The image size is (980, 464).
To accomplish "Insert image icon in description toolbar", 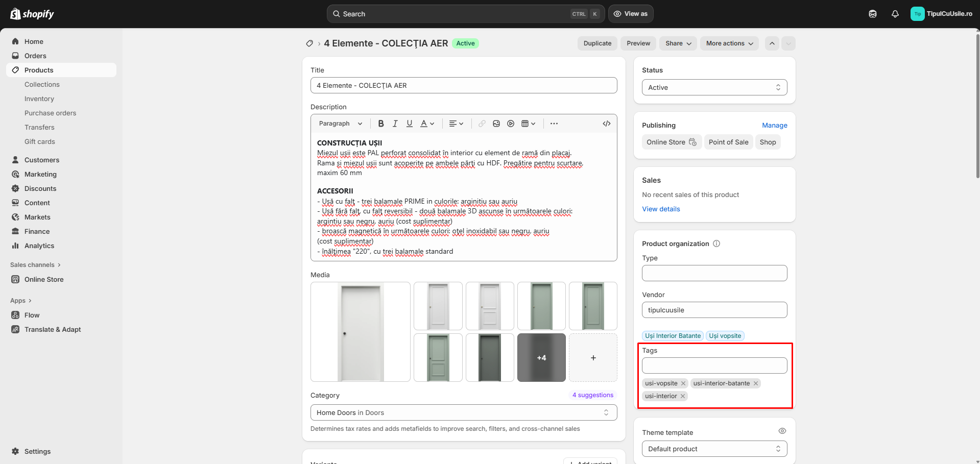I will click(x=496, y=124).
